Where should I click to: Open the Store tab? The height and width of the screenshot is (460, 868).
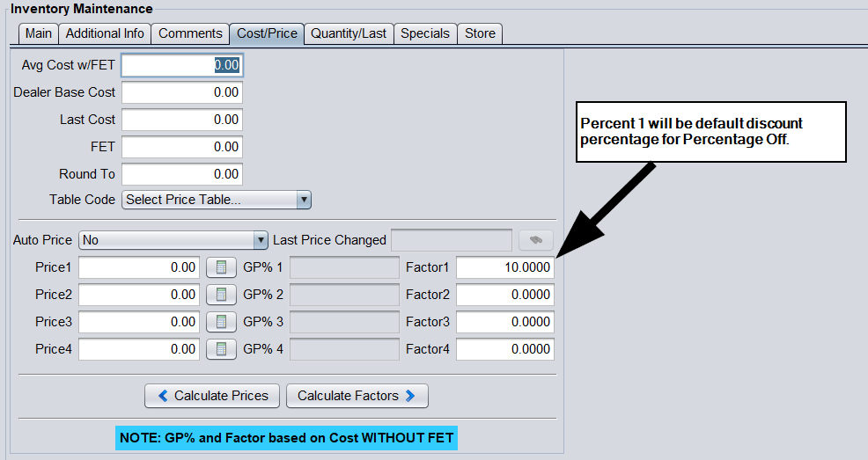[480, 33]
